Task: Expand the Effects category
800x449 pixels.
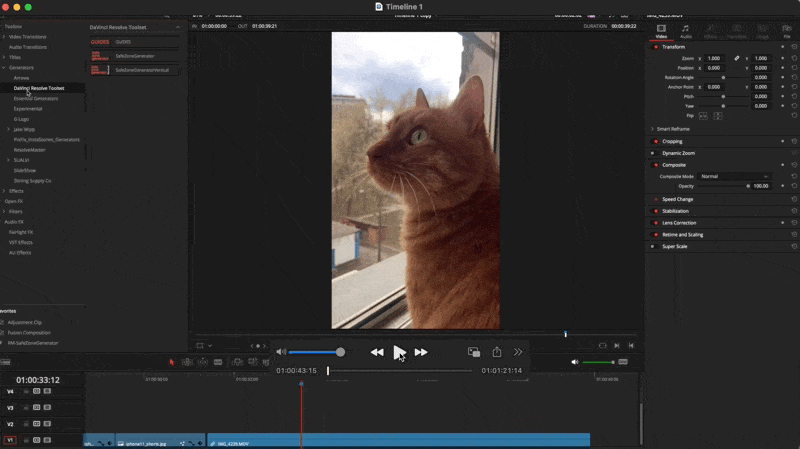Action: tap(4, 191)
